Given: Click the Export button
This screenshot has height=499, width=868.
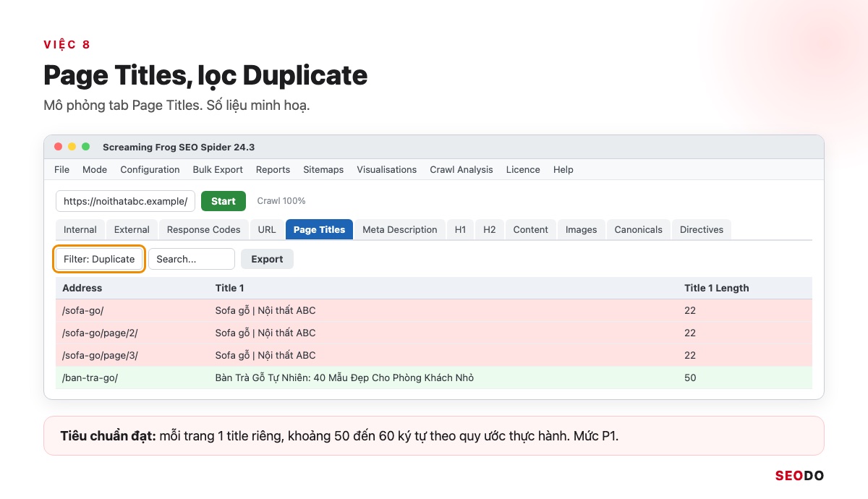Looking at the screenshot, I should (267, 259).
